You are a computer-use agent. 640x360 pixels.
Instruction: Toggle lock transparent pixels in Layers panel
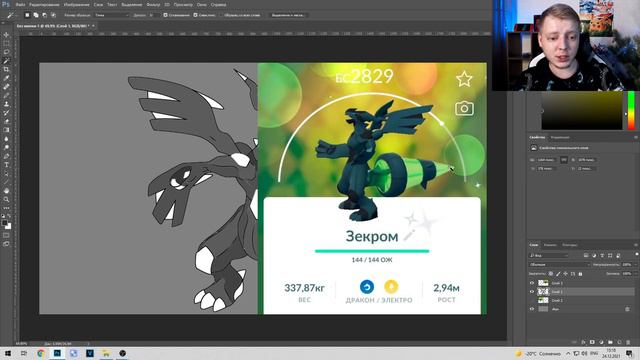(x=551, y=273)
